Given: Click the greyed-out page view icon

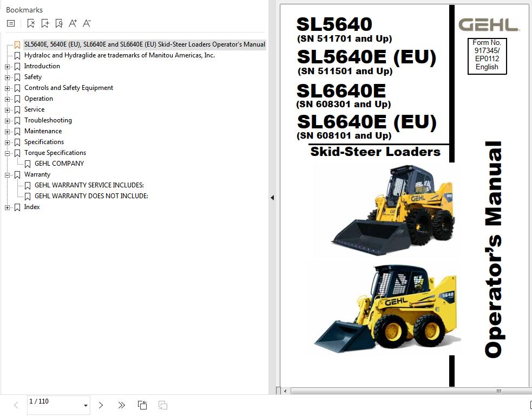Looking at the screenshot, I should pos(163,405).
